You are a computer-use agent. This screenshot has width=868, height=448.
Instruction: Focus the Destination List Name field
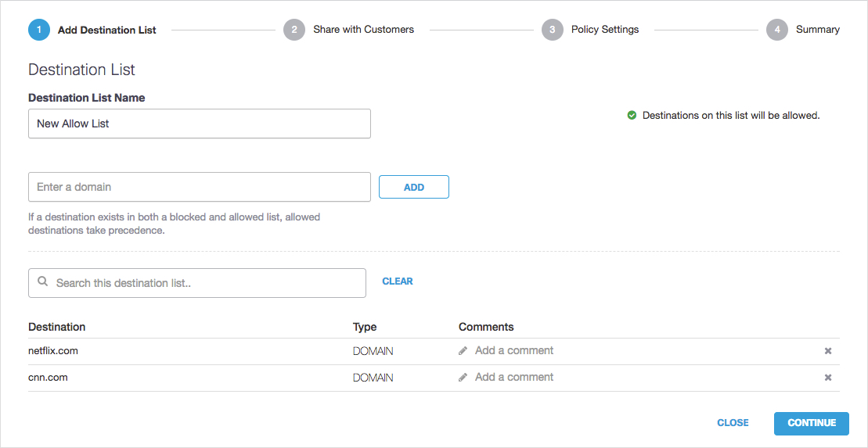(199, 124)
